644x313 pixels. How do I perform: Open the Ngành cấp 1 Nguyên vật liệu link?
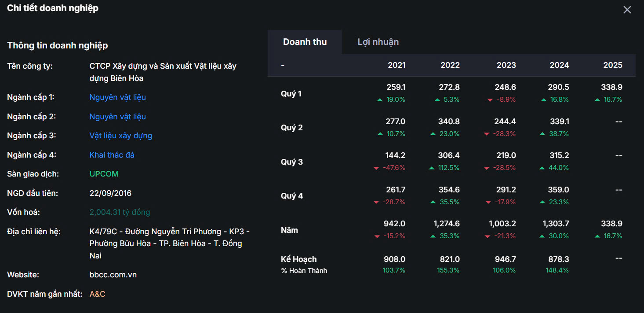click(117, 97)
